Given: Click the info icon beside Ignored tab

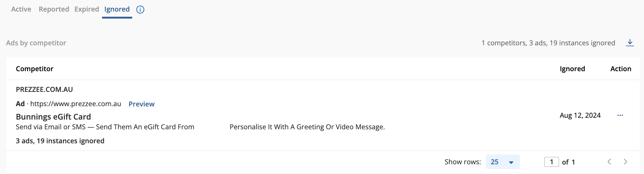Looking at the screenshot, I should [x=140, y=9].
